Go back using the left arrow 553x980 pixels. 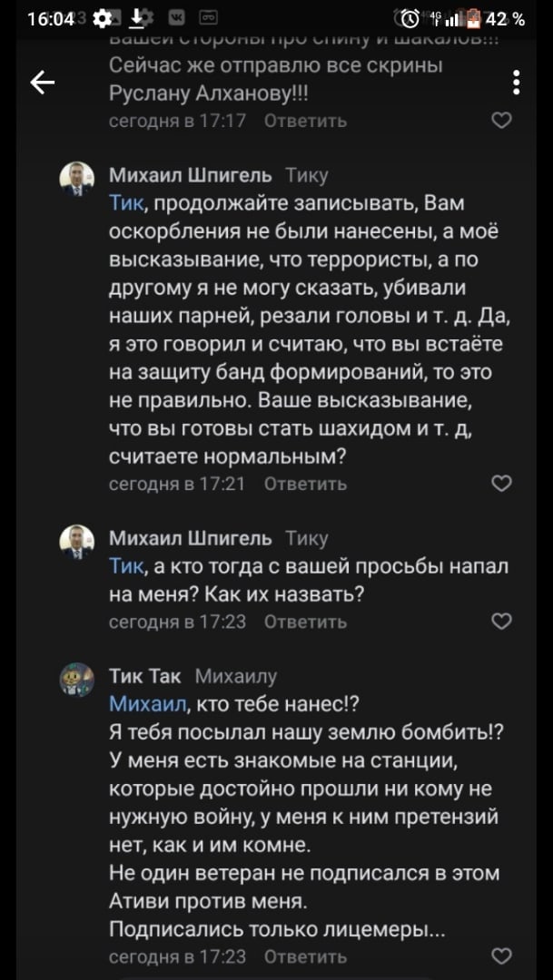point(43,83)
